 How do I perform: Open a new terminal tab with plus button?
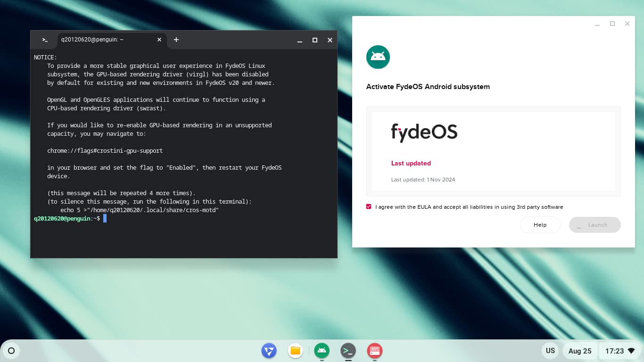[176, 40]
